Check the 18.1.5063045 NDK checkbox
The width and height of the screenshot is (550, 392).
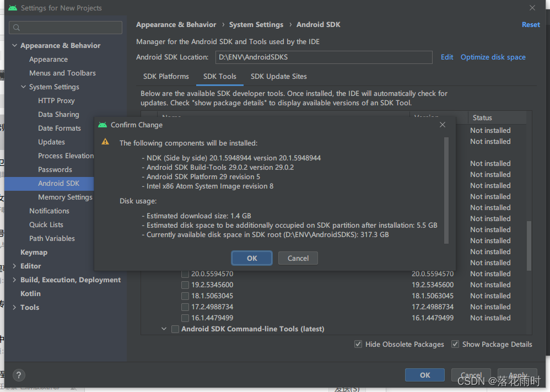click(185, 296)
